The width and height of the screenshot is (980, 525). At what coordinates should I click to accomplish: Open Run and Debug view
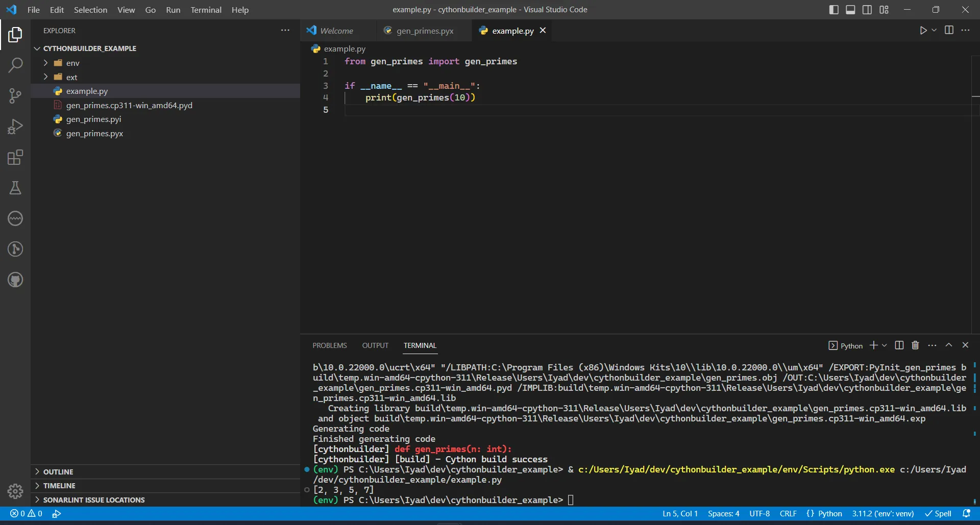pos(15,127)
